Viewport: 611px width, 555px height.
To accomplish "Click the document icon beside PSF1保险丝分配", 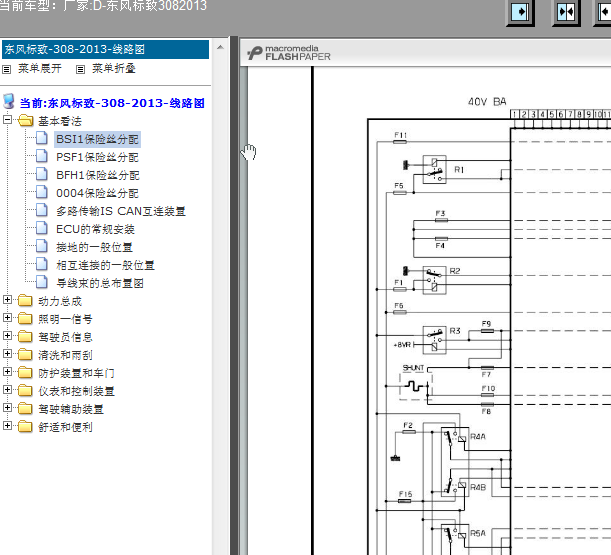I will point(42,157).
